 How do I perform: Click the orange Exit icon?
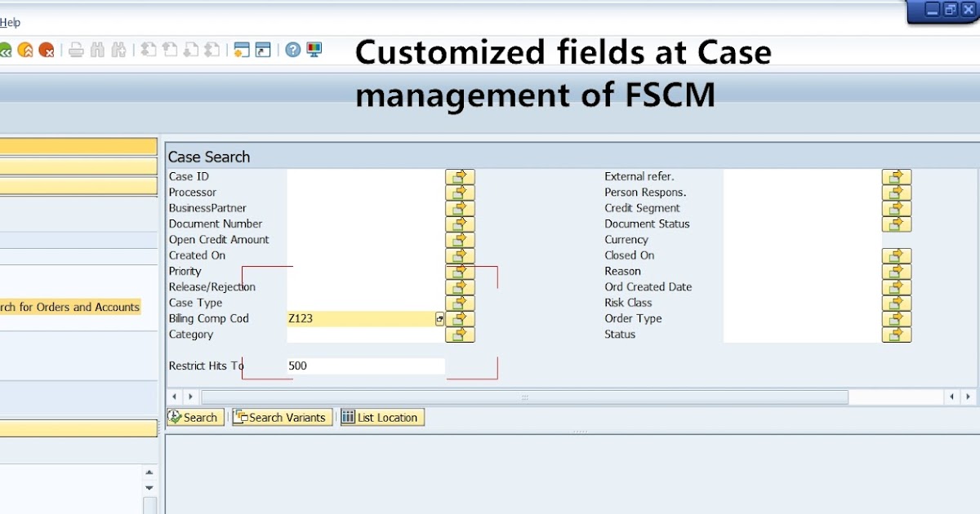pyautogui.click(x=24, y=49)
